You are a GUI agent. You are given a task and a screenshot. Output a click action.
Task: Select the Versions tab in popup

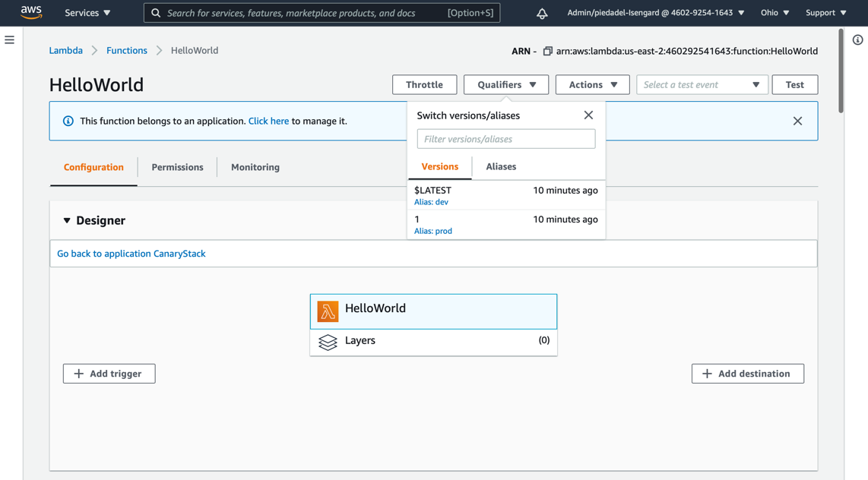[x=440, y=166]
